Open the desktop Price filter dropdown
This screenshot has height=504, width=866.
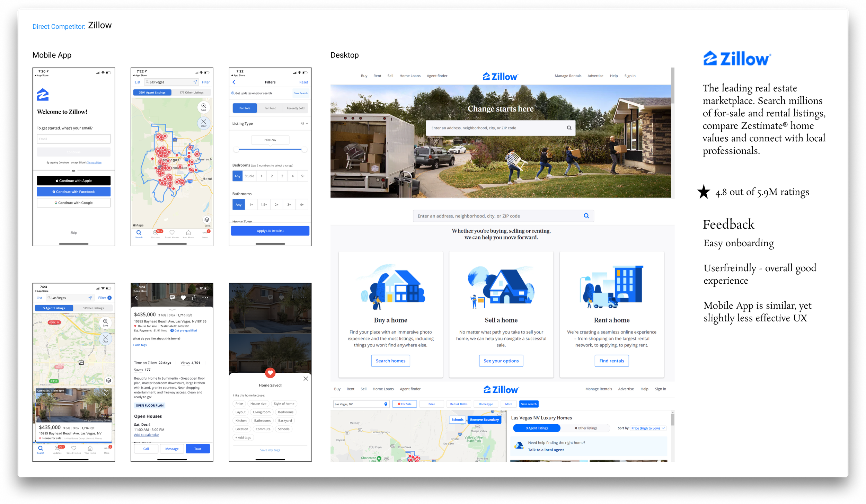[431, 404]
